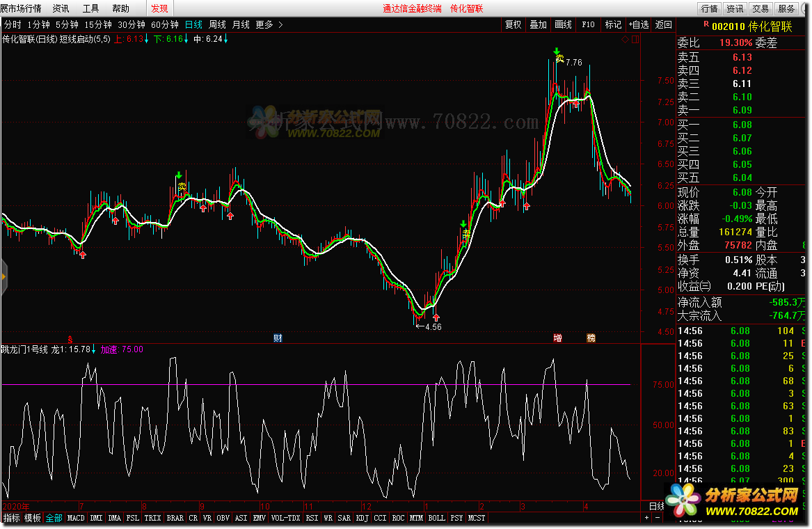Switch to 15分钟 period
The width and height of the screenshot is (812, 529).
tap(98, 24)
